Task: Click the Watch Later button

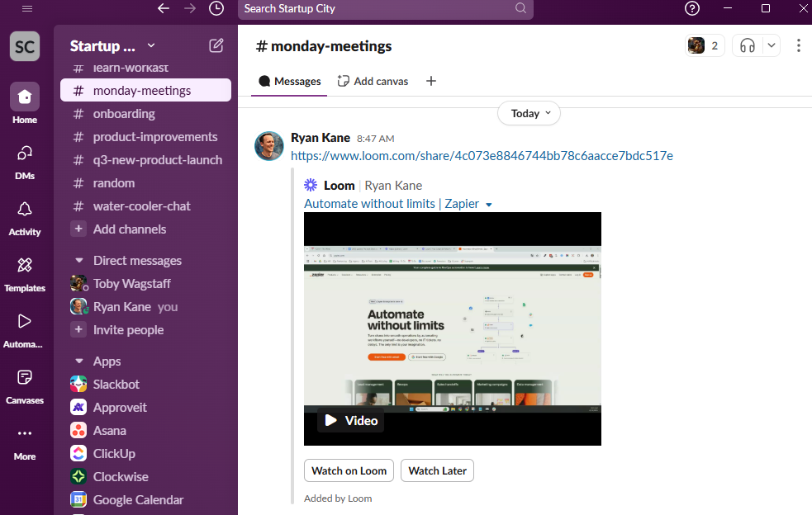Action: coord(438,470)
